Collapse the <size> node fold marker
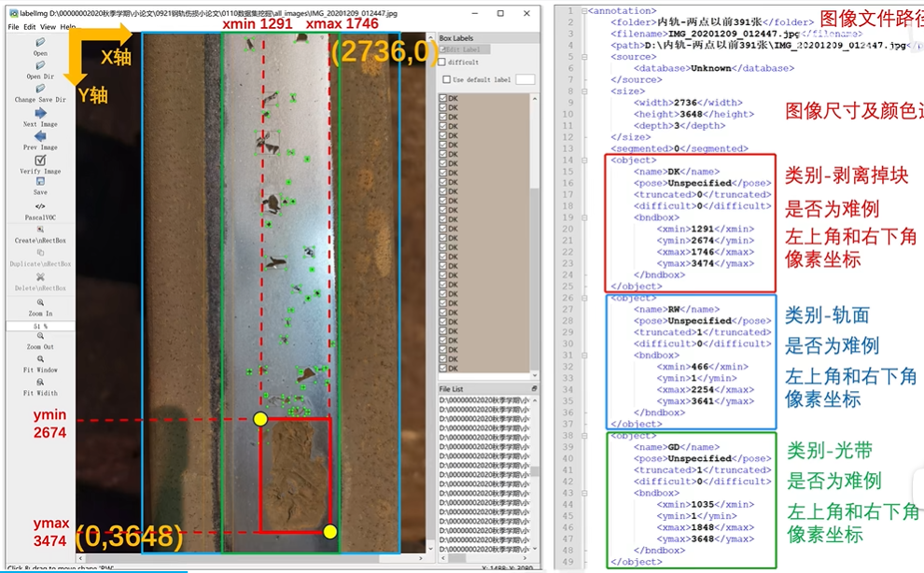This screenshot has height=573, width=924. click(583, 91)
